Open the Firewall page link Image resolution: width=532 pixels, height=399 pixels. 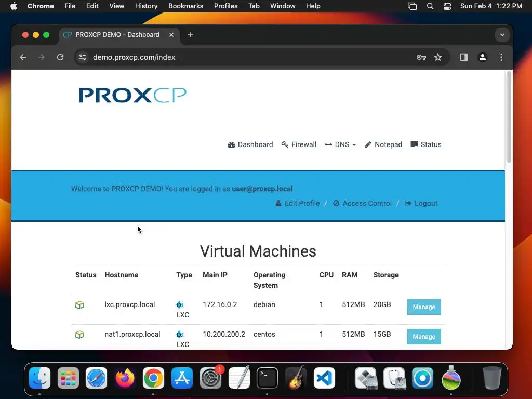(x=299, y=144)
